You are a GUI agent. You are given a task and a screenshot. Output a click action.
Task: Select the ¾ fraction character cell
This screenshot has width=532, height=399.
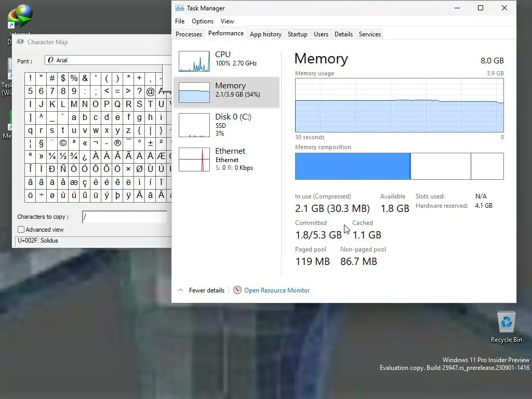tap(74, 156)
